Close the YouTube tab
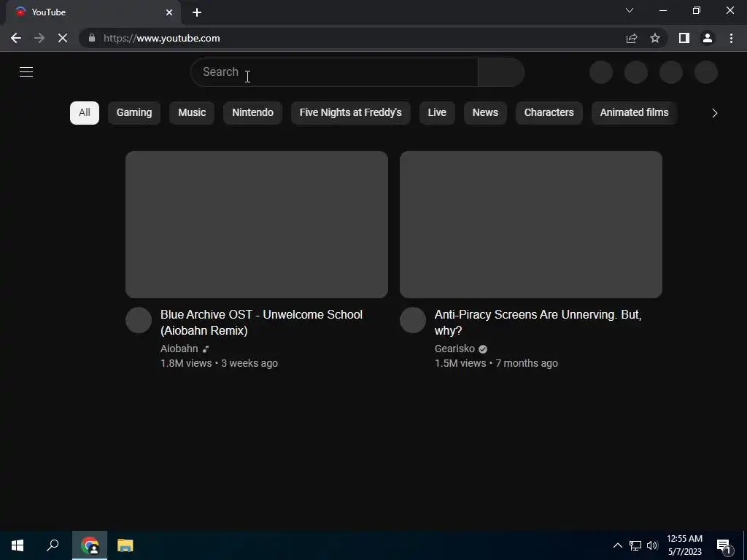This screenshot has width=747, height=560. (x=169, y=12)
